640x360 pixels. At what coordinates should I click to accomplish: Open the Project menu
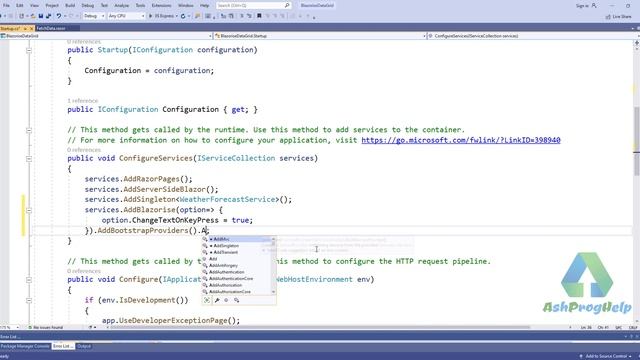(x=52, y=6)
